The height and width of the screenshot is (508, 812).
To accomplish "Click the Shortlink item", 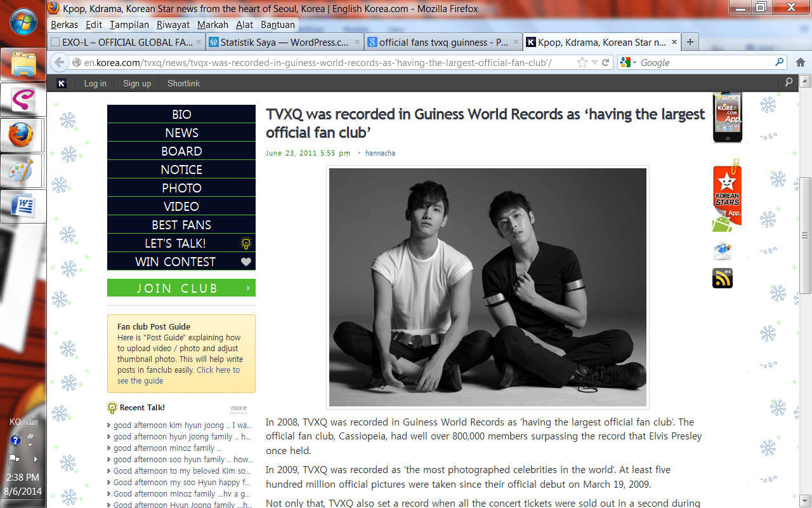I will tap(183, 83).
